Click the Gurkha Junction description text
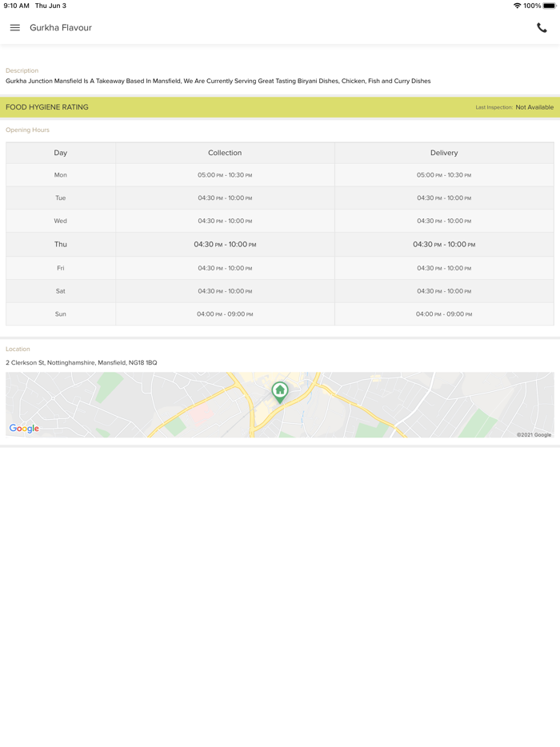Viewport: 560px width, 747px height. pos(218,81)
